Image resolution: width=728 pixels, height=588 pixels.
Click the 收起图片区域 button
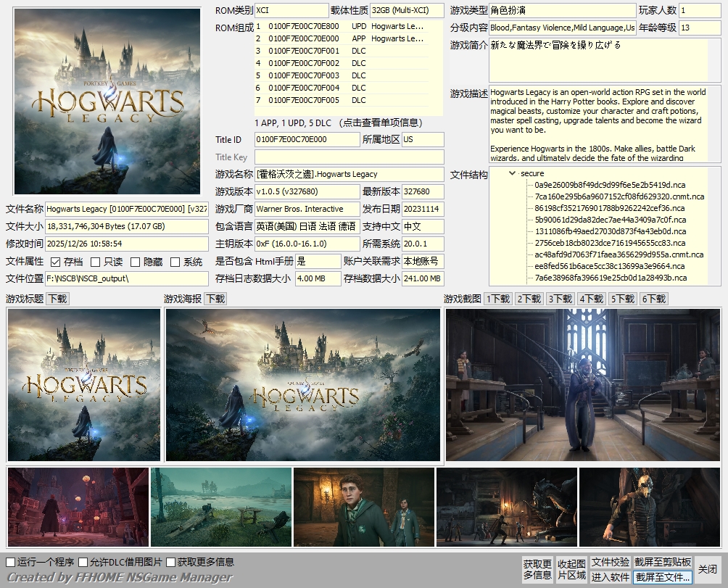(x=571, y=569)
